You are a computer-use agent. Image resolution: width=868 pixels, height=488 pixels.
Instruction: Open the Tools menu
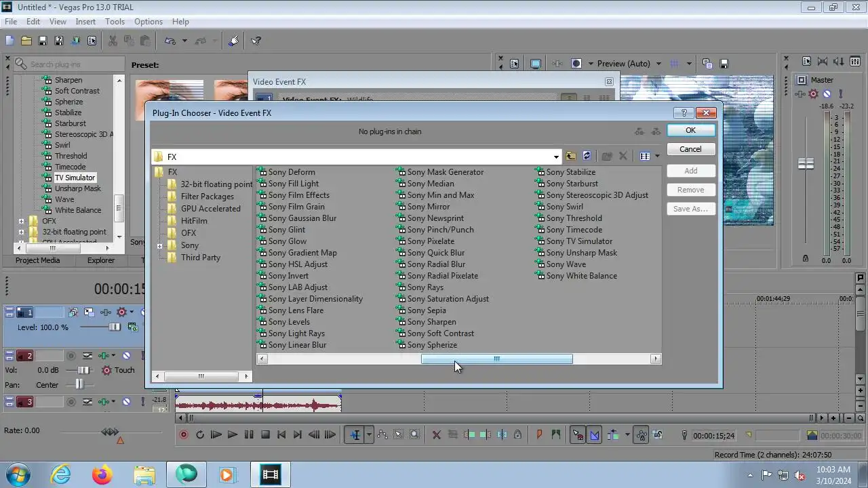point(115,22)
